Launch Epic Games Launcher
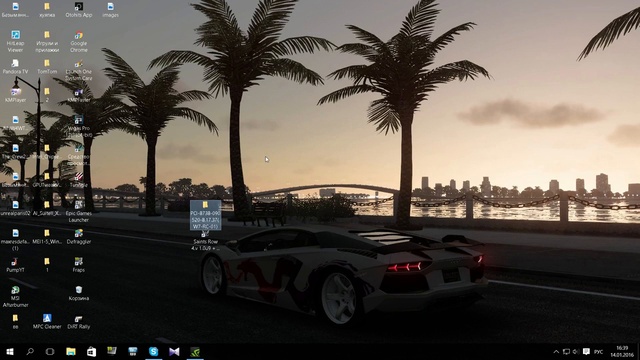This screenshot has width=640, height=360. click(x=79, y=211)
